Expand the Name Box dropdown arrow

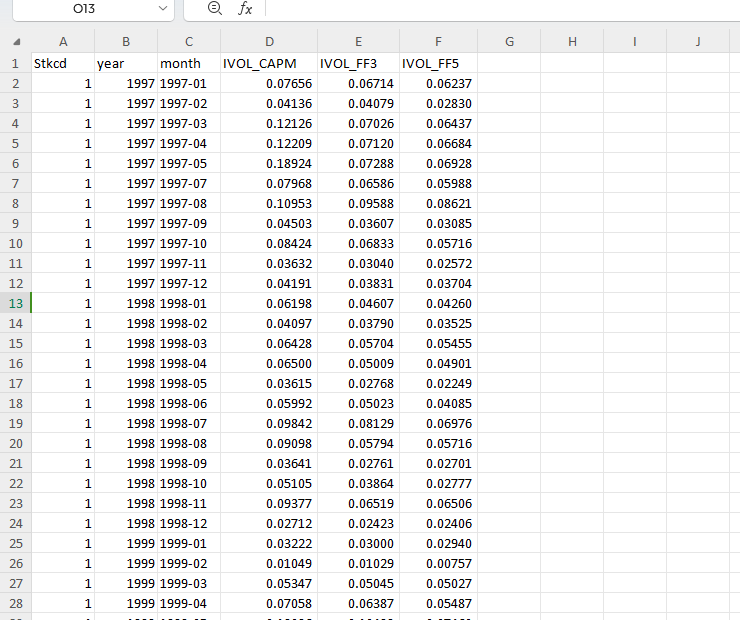[x=163, y=8]
